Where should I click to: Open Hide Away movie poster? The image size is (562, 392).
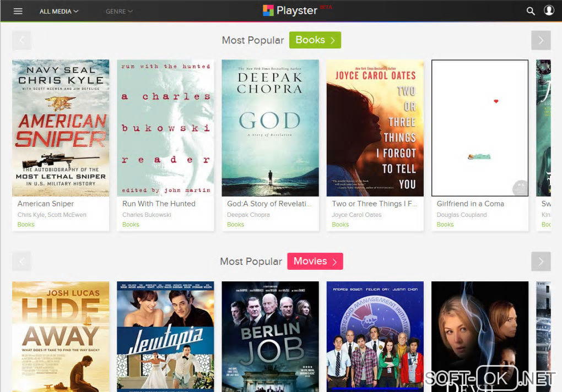point(61,336)
